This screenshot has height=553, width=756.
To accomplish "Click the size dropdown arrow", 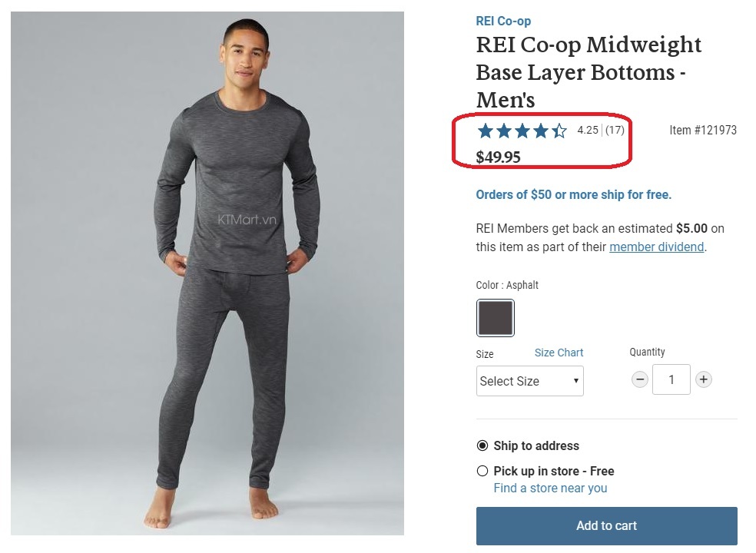I will pos(575,381).
